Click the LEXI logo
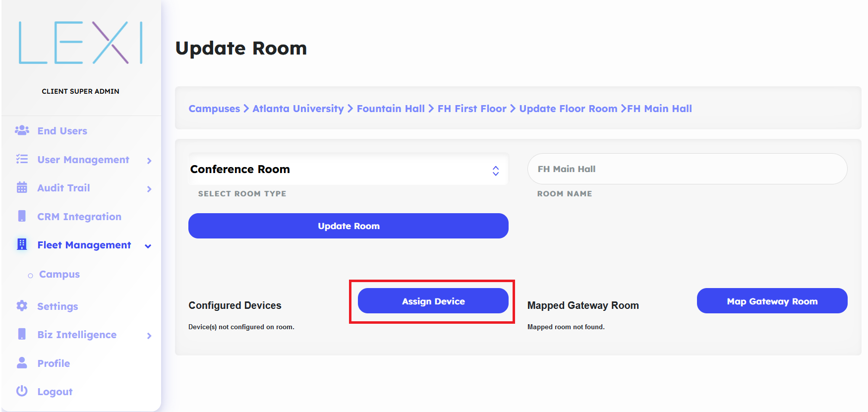This screenshot has height=412, width=868. pos(81,43)
